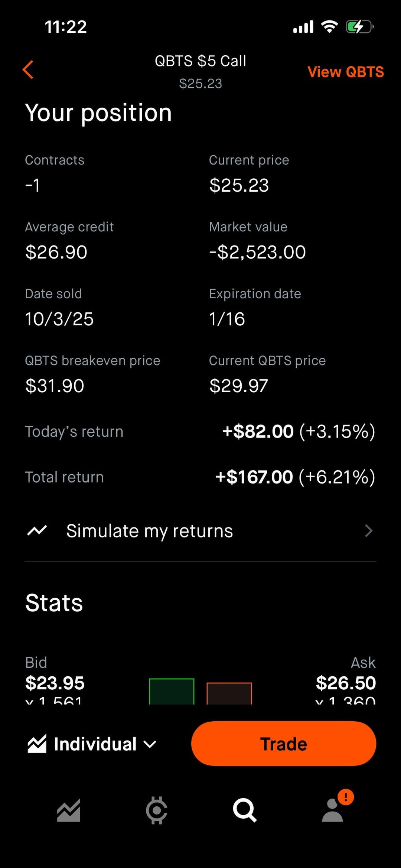The height and width of the screenshot is (868, 401).
Task: Open the account profile icon
Action: (332, 812)
